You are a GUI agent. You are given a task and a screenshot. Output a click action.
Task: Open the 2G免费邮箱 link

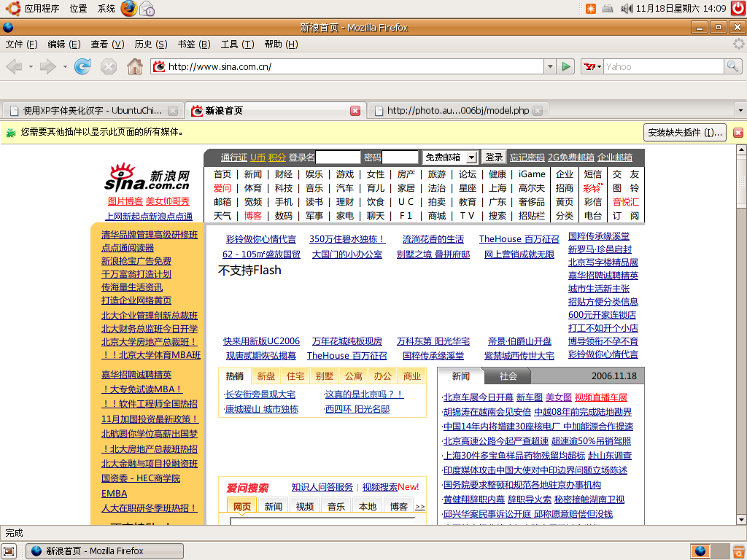click(570, 157)
